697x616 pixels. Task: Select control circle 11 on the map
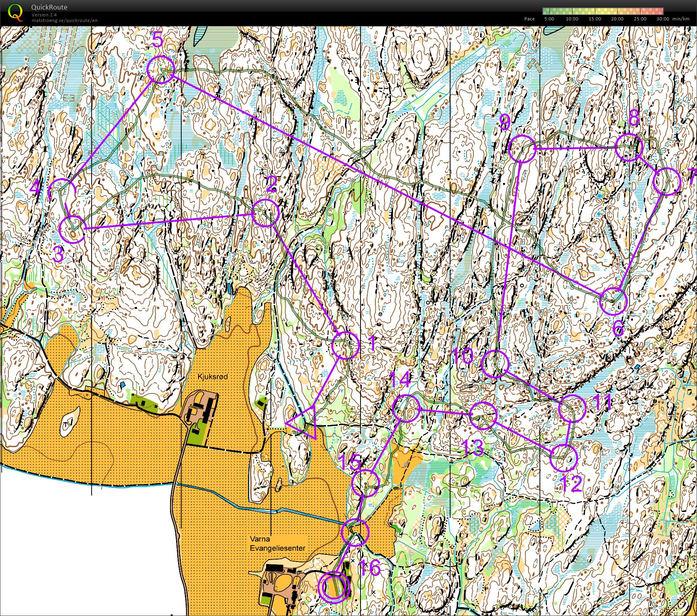pos(572,409)
